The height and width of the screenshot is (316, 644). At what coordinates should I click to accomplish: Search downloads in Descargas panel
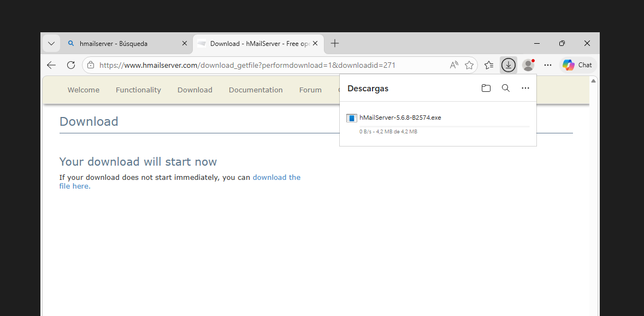[506, 88]
